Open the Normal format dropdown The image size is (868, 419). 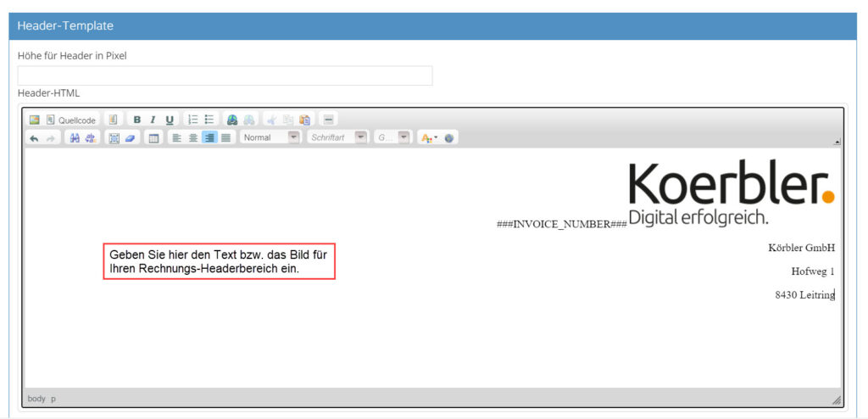point(270,137)
